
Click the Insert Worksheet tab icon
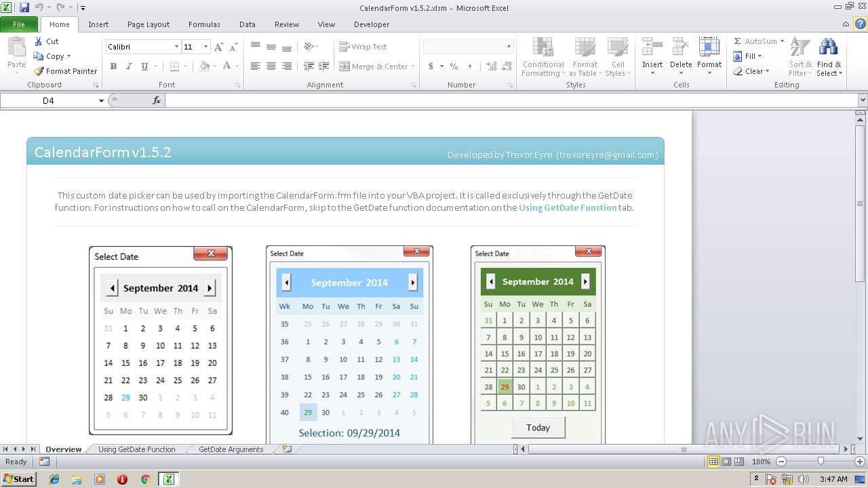pos(287,449)
